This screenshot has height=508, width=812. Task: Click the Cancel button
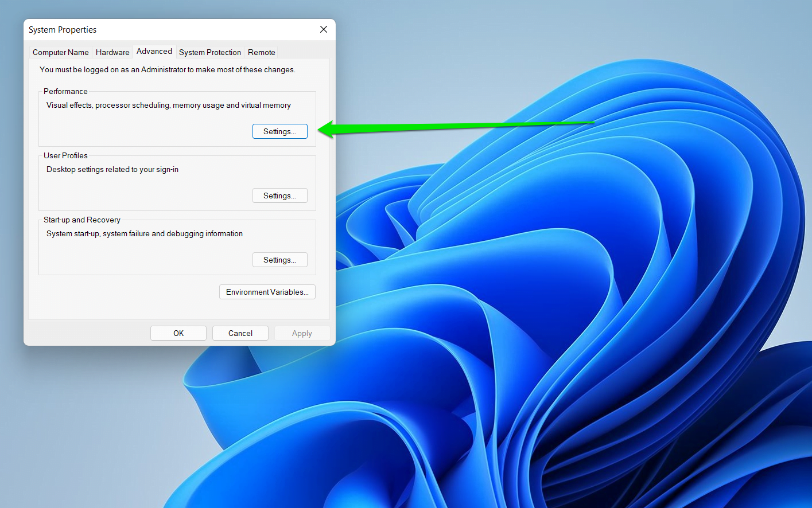[x=240, y=333]
